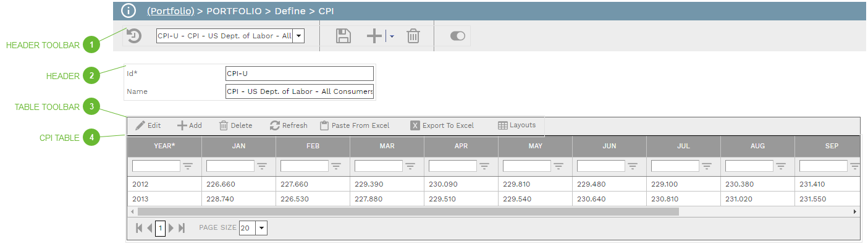This screenshot has width=868, height=249.
Task: Click the horizontal scrollbar of the CPI table
Action: pyautogui.click(x=408, y=211)
